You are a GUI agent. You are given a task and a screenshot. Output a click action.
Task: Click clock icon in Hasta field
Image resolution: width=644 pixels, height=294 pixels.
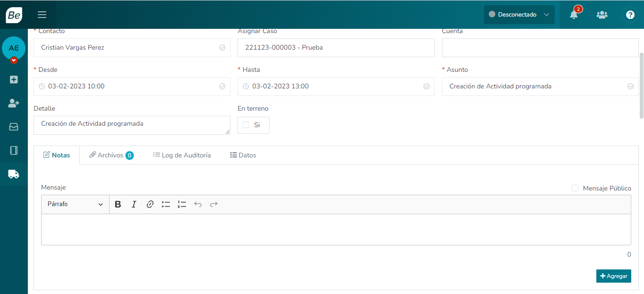(246, 86)
